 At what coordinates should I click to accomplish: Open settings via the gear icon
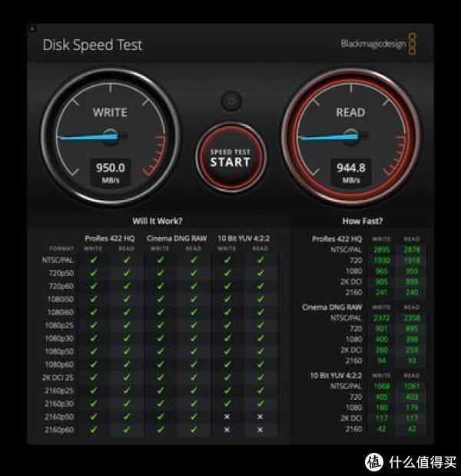point(231,101)
